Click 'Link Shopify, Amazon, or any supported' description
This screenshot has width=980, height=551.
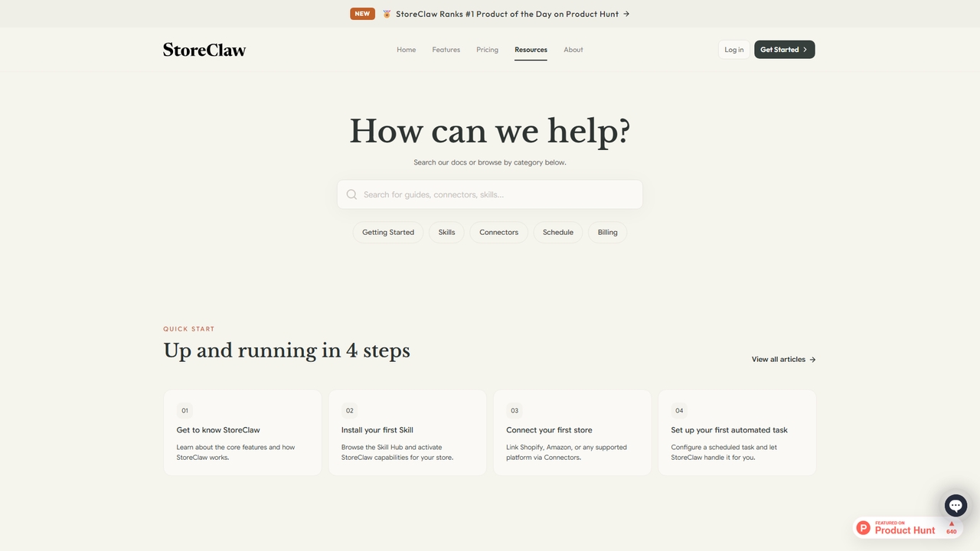click(567, 452)
